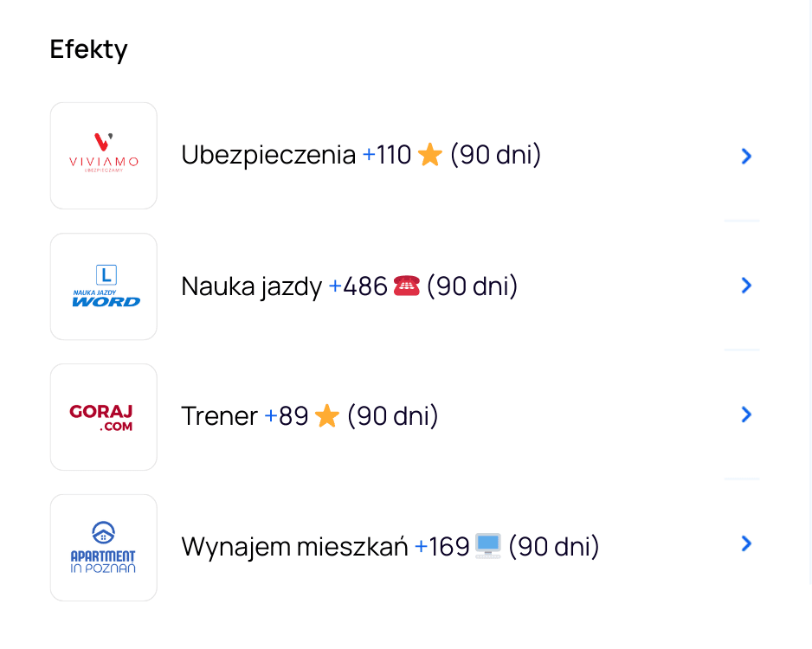The width and height of the screenshot is (812, 649).
Task: Expand the Wynajem mieszkań chevron arrow
Action: coord(746,544)
